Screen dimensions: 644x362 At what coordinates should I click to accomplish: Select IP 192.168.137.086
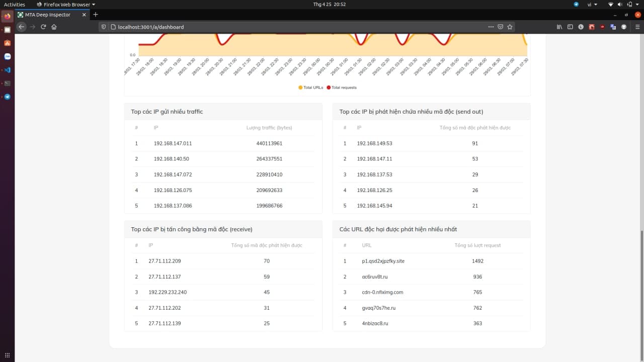[x=173, y=206]
